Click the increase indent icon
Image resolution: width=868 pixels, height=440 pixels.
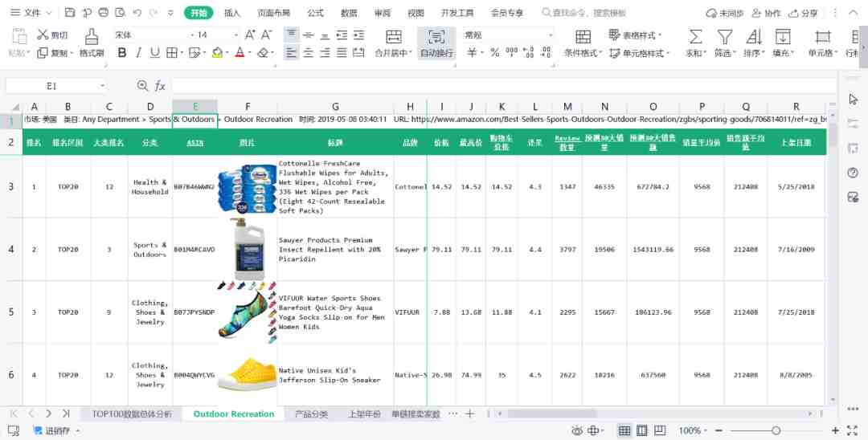[x=358, y=35]
